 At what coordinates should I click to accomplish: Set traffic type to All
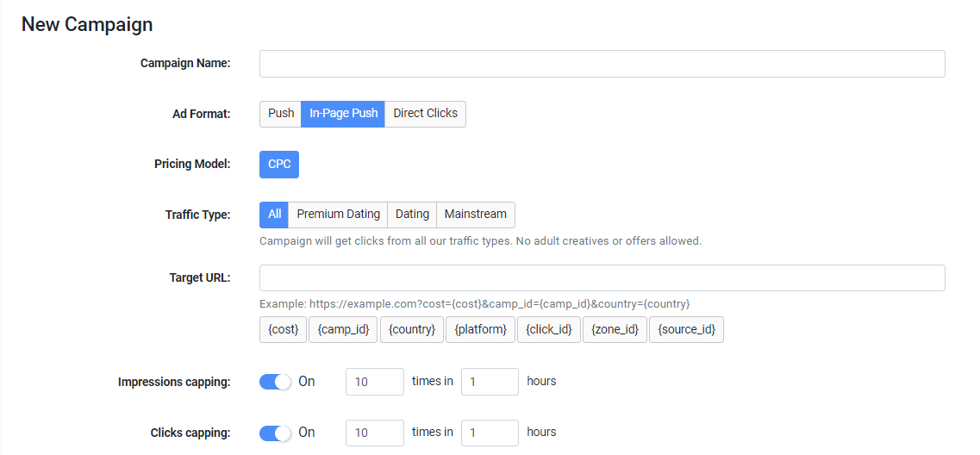(x=274, y=215)
